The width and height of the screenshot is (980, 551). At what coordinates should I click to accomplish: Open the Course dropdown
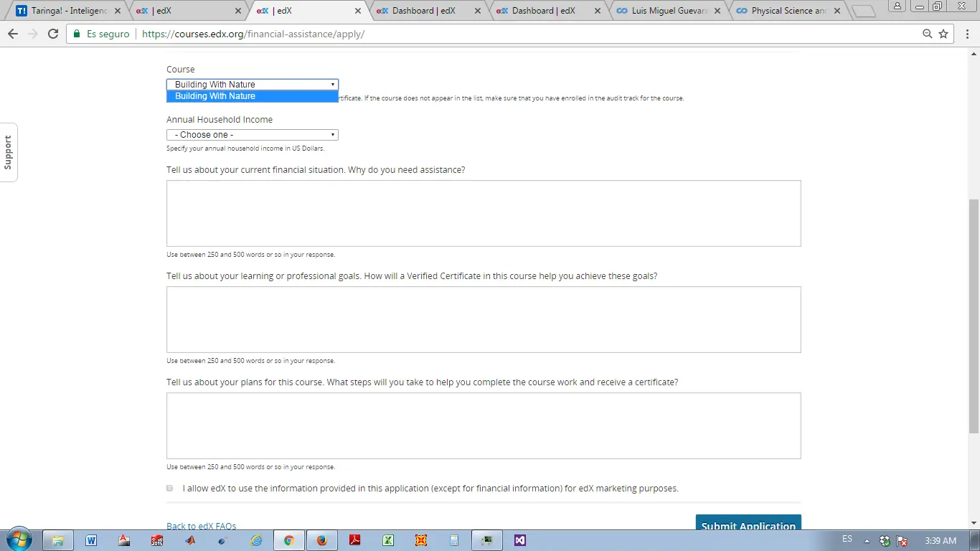tap(253, 85)
